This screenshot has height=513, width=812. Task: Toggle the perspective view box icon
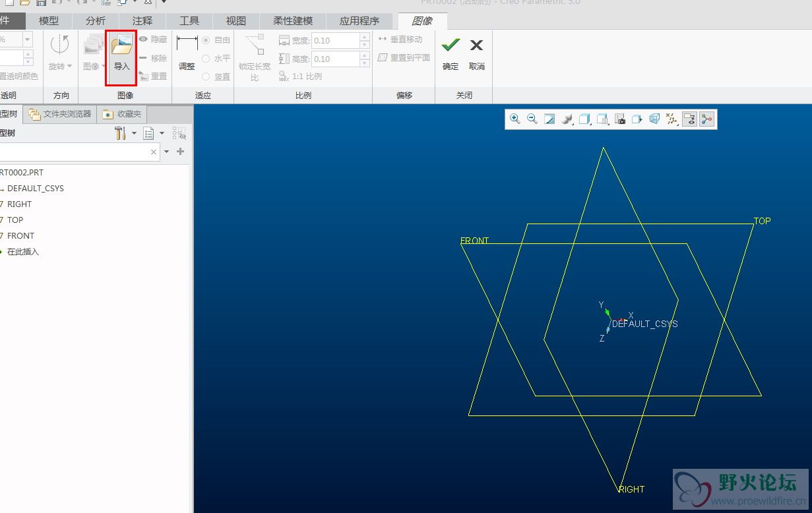pos(654,119)
